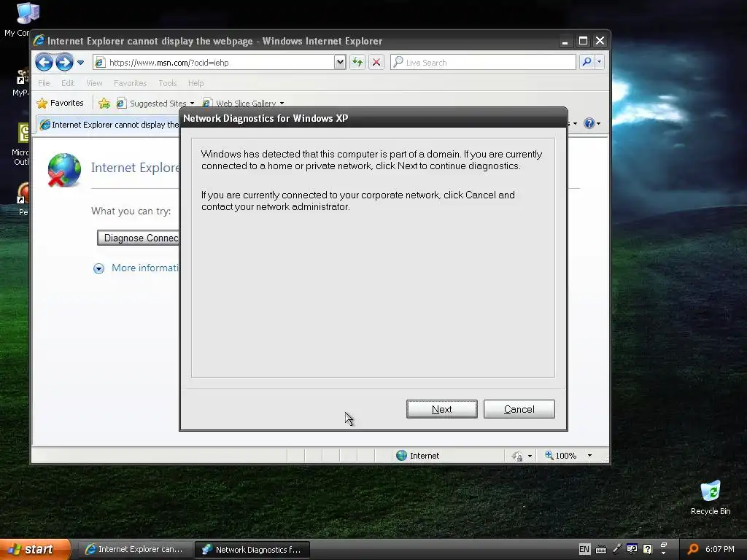The image size is (747, 560).
Task: Click the green Refresh icon
Action: (357, 63)
